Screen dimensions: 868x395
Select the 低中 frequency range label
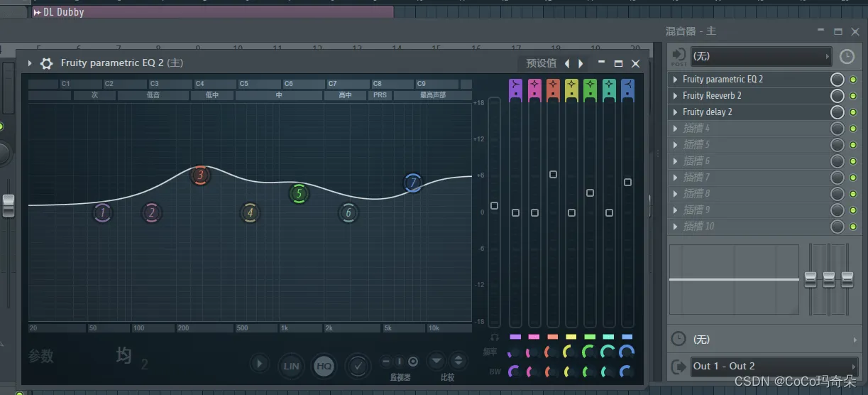coord(212,95)
